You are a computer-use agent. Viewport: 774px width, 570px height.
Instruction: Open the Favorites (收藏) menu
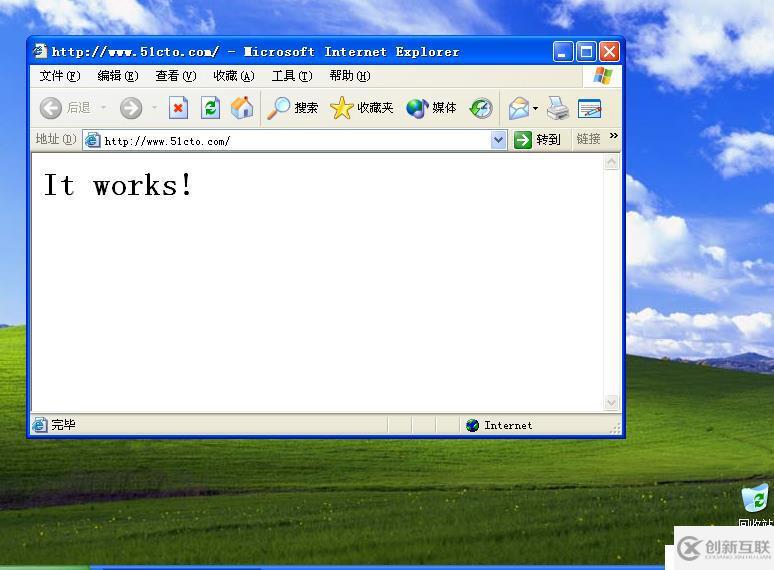pos(234,76)
